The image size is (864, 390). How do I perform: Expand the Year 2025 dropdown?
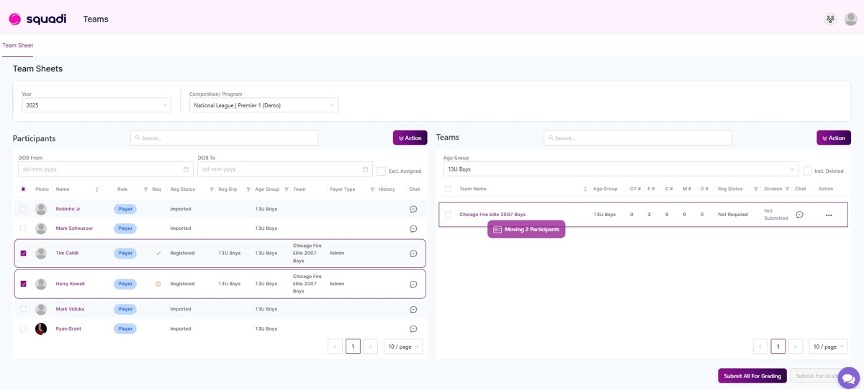click(x=96, y=105)
